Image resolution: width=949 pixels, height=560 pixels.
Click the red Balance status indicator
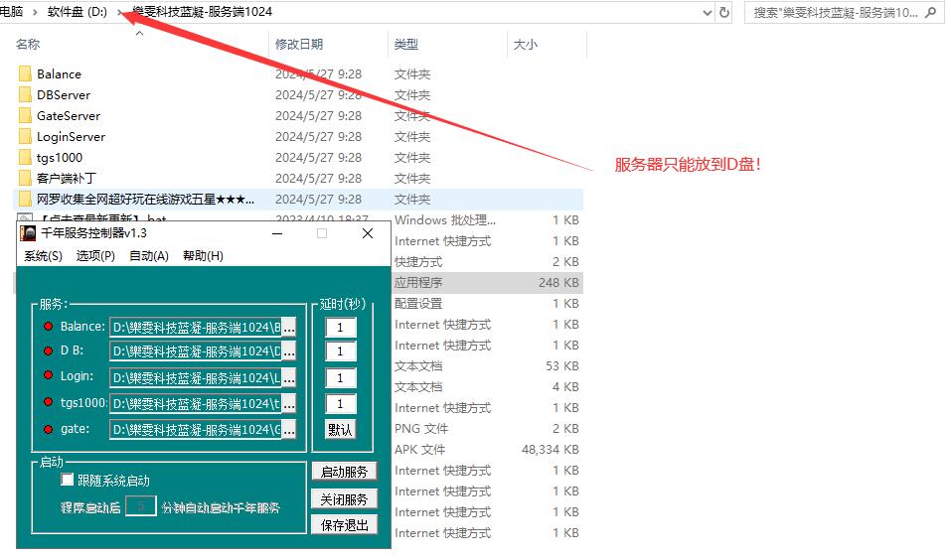coord(47,327)
